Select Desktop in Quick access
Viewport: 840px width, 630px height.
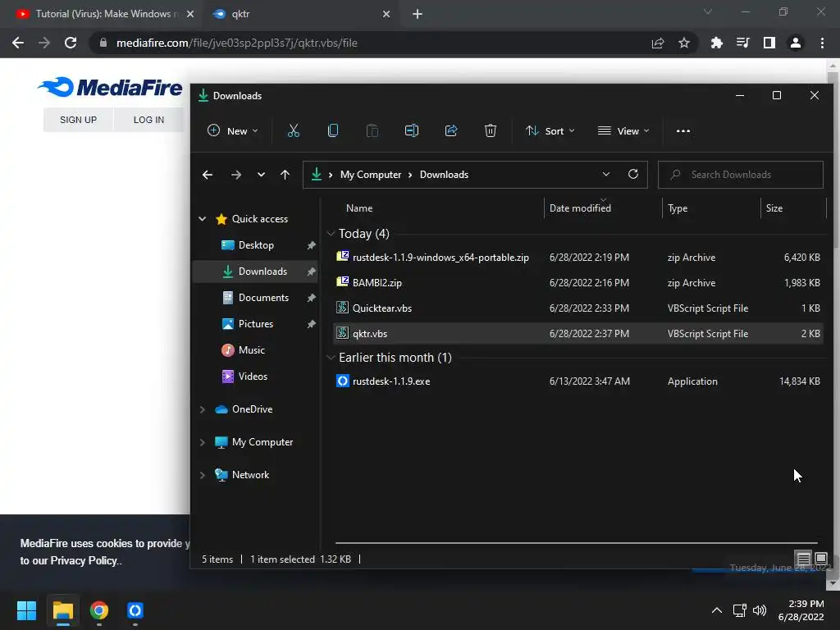256,245
